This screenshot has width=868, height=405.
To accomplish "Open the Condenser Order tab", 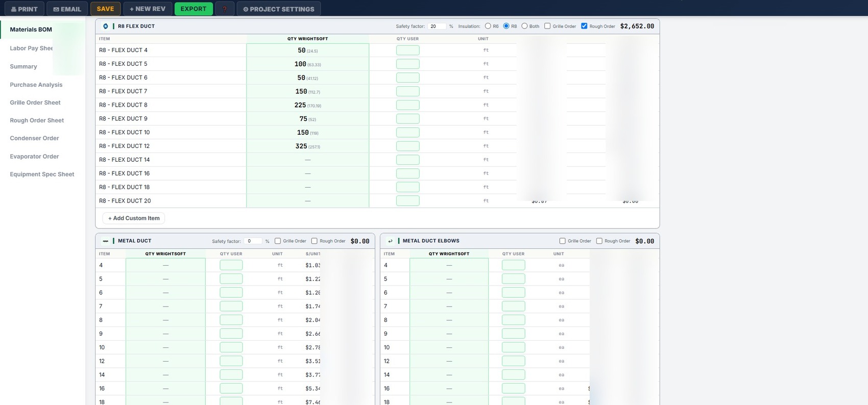I will (34, 138).
